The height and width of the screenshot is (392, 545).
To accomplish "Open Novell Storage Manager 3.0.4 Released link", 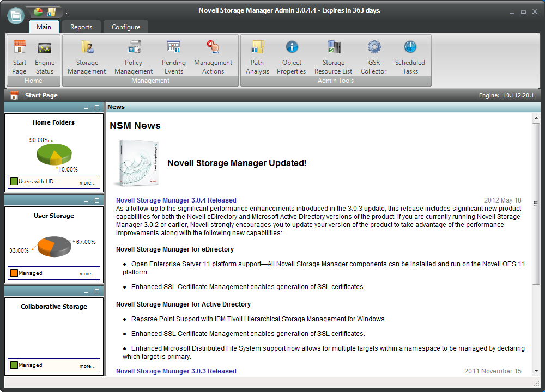I will tap(176, 200).
